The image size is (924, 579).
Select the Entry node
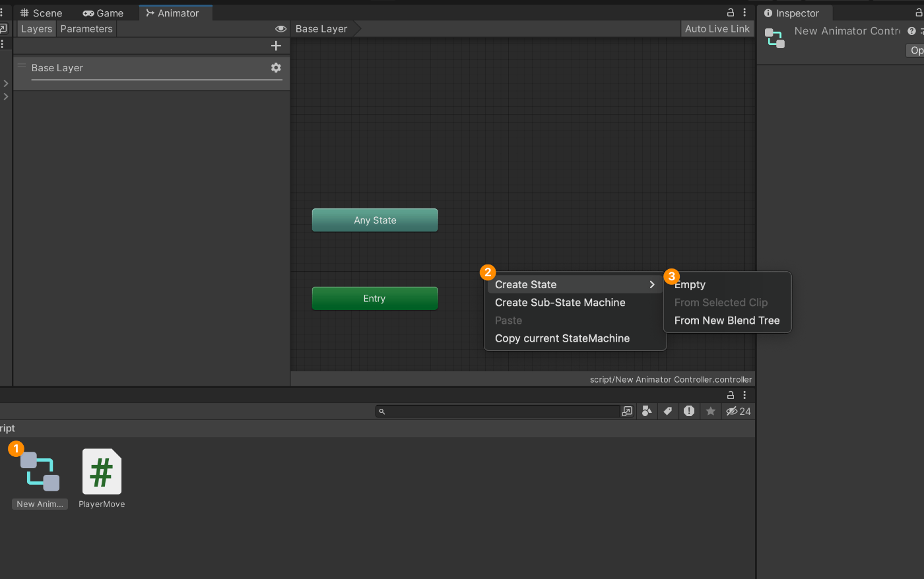click(375, 299)
